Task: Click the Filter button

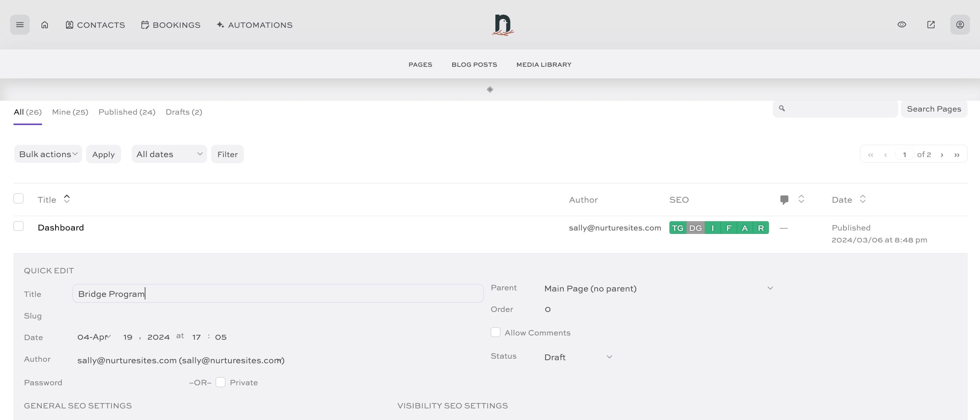Action: (227, 154)
